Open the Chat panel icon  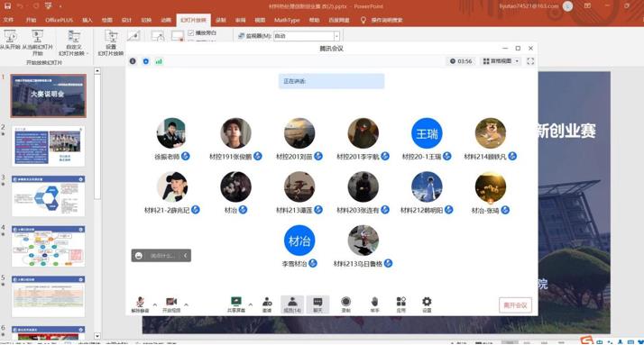[317, 304]
